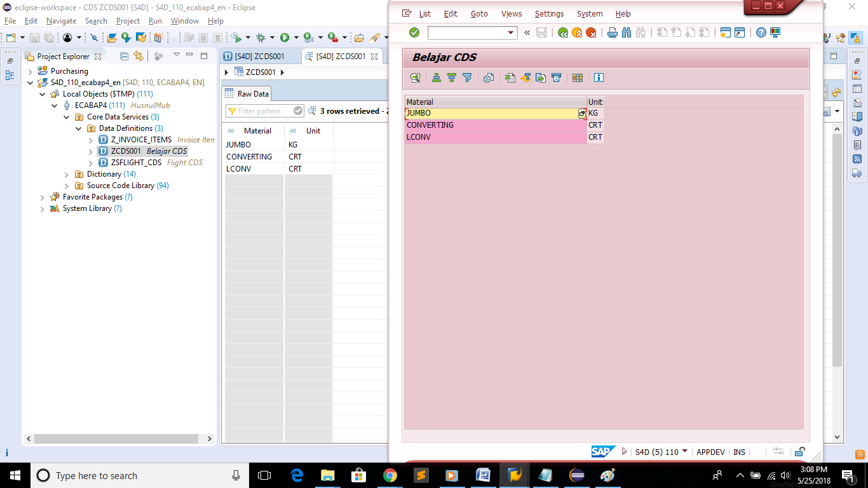This screenshot has width=868, height=488.
Task: Expand the Favorite Packages node
Action: [x=43, y=197]
